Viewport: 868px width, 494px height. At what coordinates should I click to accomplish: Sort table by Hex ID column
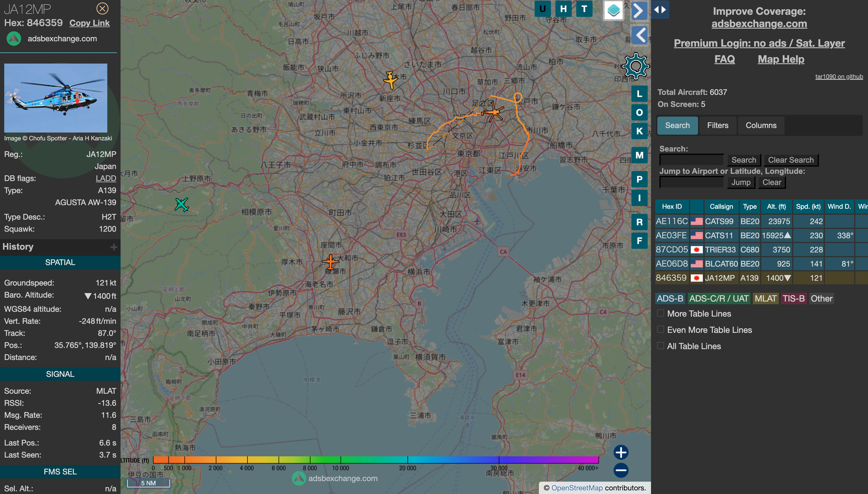coord(671,207)
